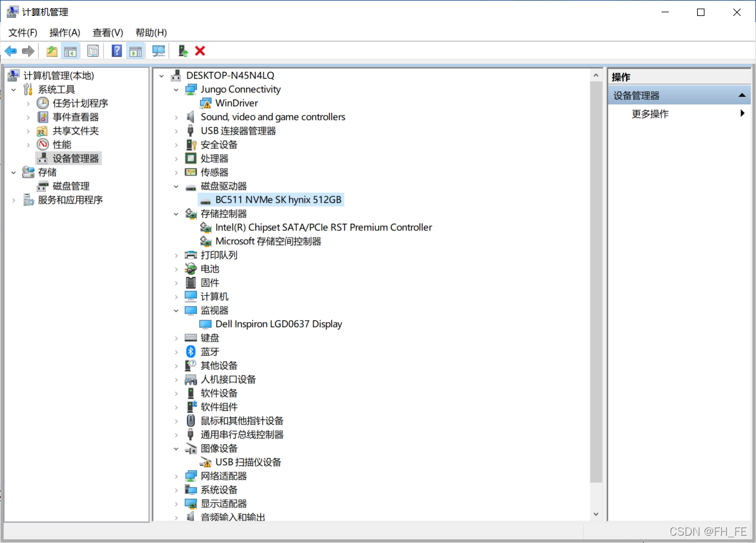This screenshot has width=756, height=543.
Task: Select 共享文件夹 in the left tree
Action: [75, 131]
